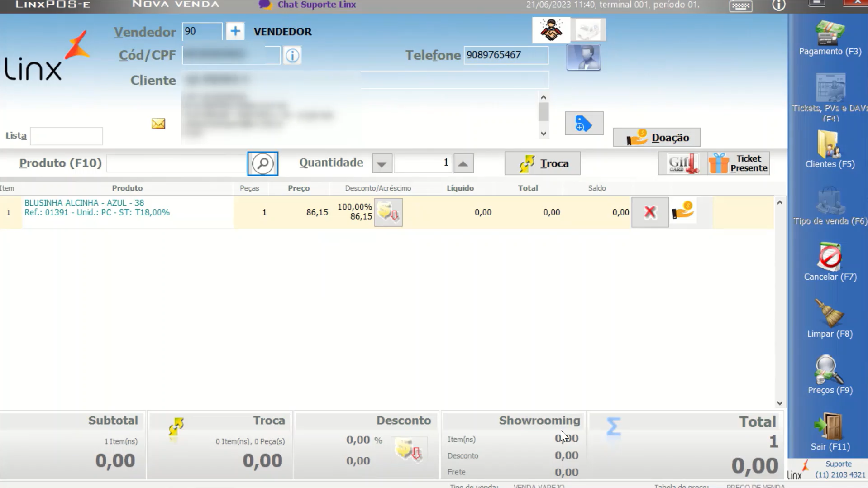Click the Troca button
868x488 pixels.
coord(542,163)
